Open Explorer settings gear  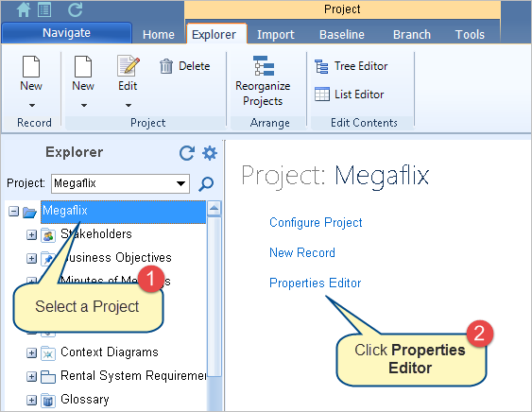click(210, 153)
